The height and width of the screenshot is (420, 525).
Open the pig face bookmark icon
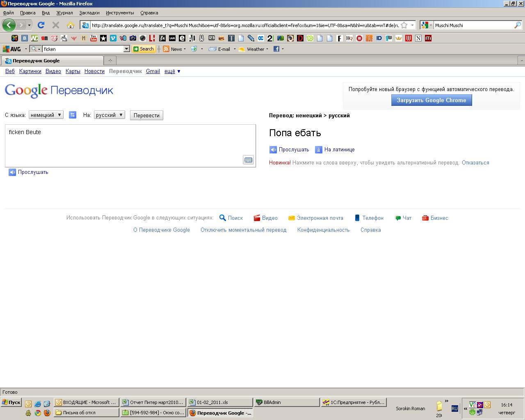click(54, 38)
